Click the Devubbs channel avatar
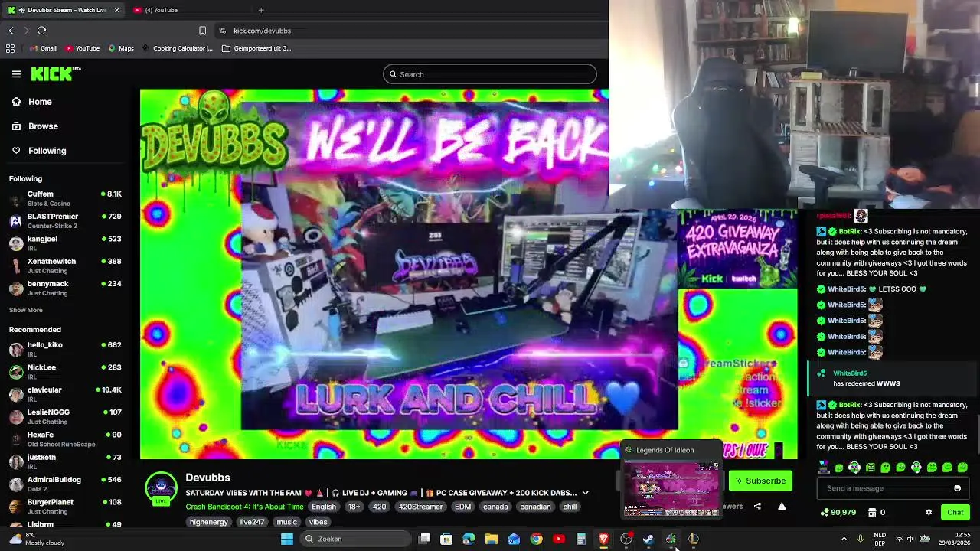980x551 pixels. [x=161, y=488]
